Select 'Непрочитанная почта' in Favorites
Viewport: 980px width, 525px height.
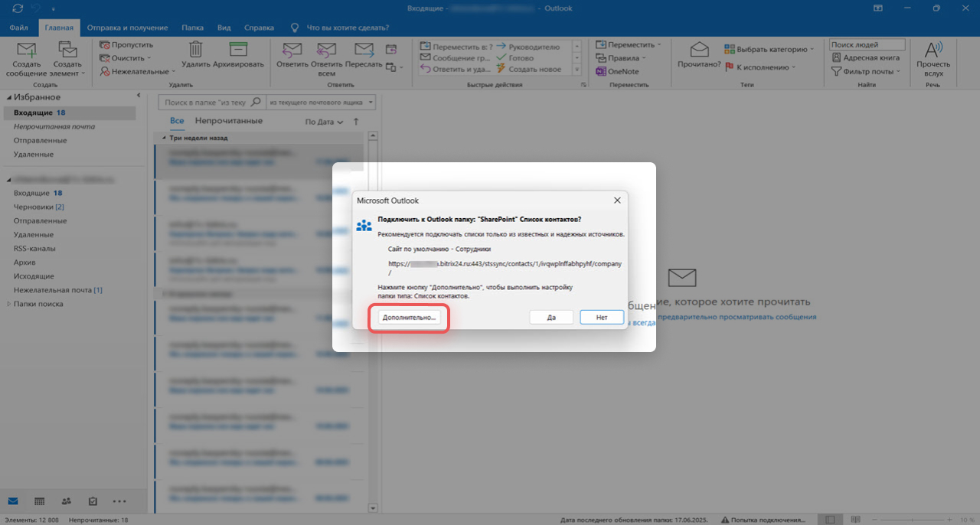(x=54, y=126)
